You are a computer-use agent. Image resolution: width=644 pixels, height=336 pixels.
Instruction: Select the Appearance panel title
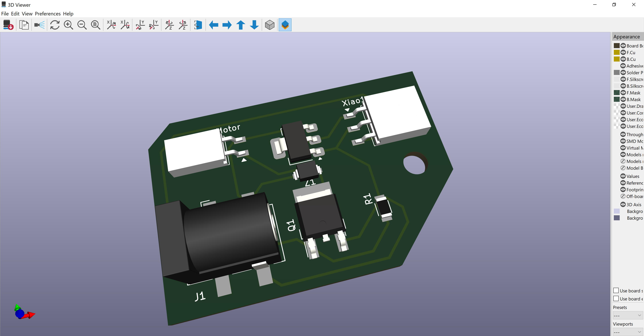pyautogui.click(x=627, y=37)
